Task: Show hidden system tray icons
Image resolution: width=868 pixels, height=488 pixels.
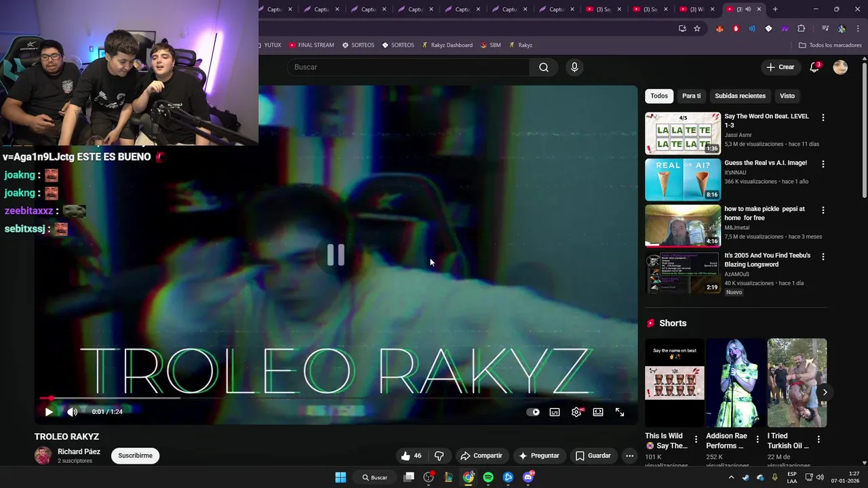Action: click(731, 477)
